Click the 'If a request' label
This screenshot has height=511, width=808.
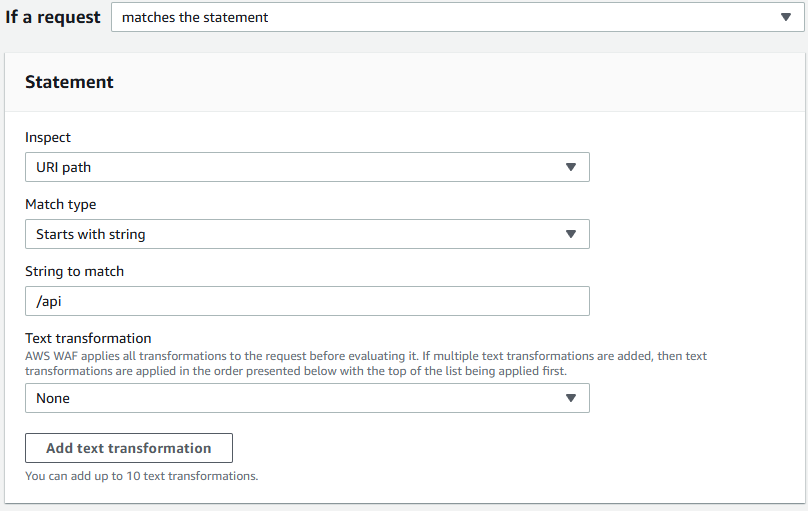pos(53,17)
